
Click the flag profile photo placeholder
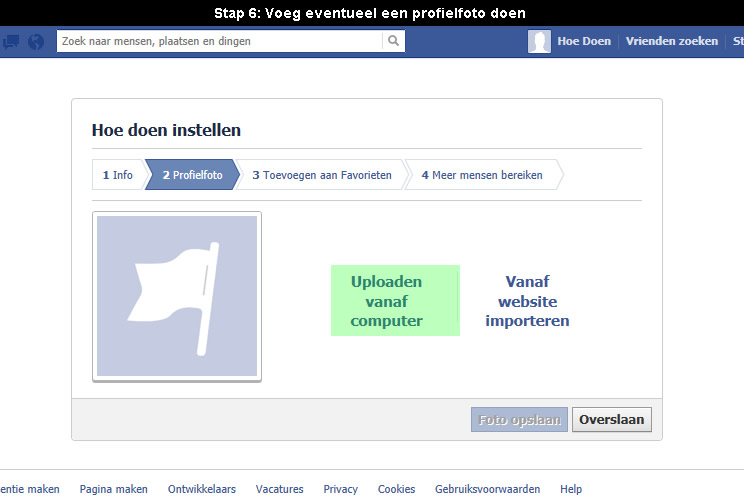(177, 297)
